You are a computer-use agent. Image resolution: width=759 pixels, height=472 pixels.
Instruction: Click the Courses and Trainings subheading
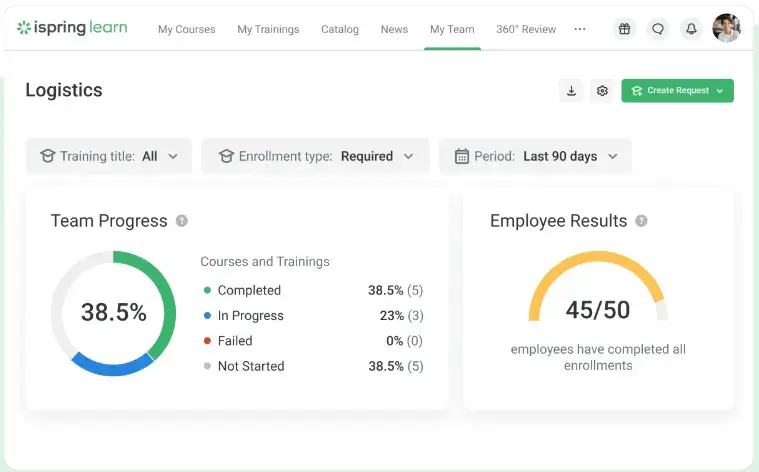pyautogui.click(x=265, y=261)
